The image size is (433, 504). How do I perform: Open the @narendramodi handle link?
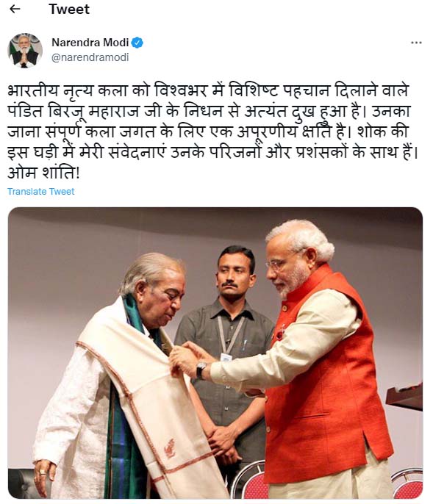[x=90, y=57]
